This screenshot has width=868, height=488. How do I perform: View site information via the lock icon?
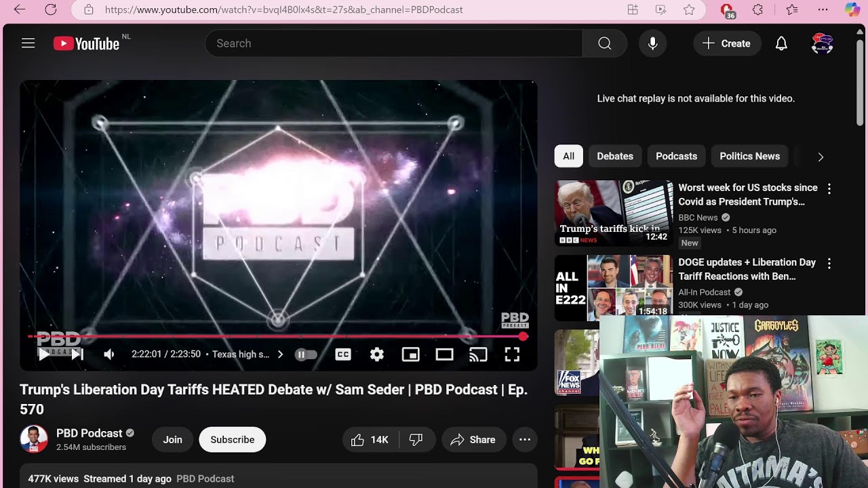[x=88, y=9]
